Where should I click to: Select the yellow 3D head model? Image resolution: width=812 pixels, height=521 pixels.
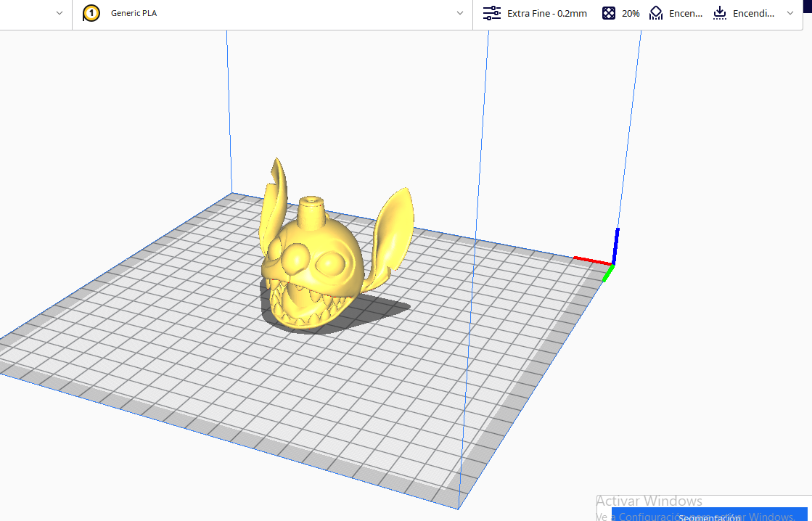click(313, 268)
